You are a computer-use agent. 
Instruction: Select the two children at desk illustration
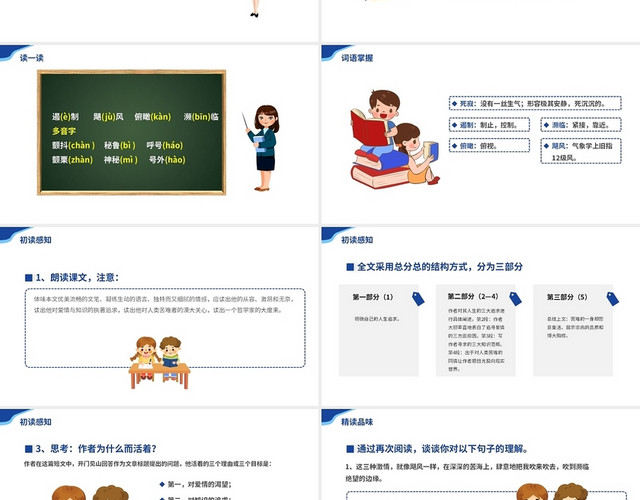[159, 362]
